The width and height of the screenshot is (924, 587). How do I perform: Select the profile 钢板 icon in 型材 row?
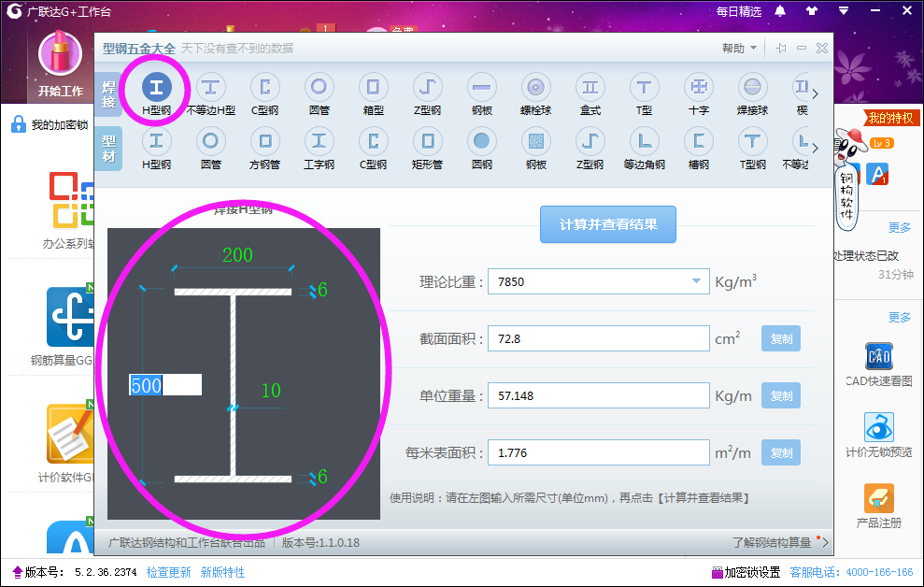point(535,141)
